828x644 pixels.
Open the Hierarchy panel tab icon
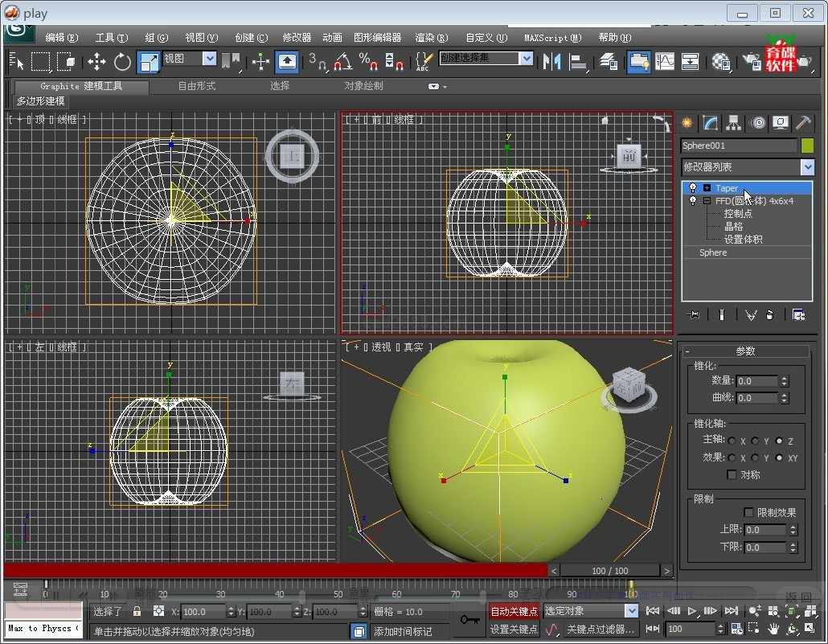(733, 123)
